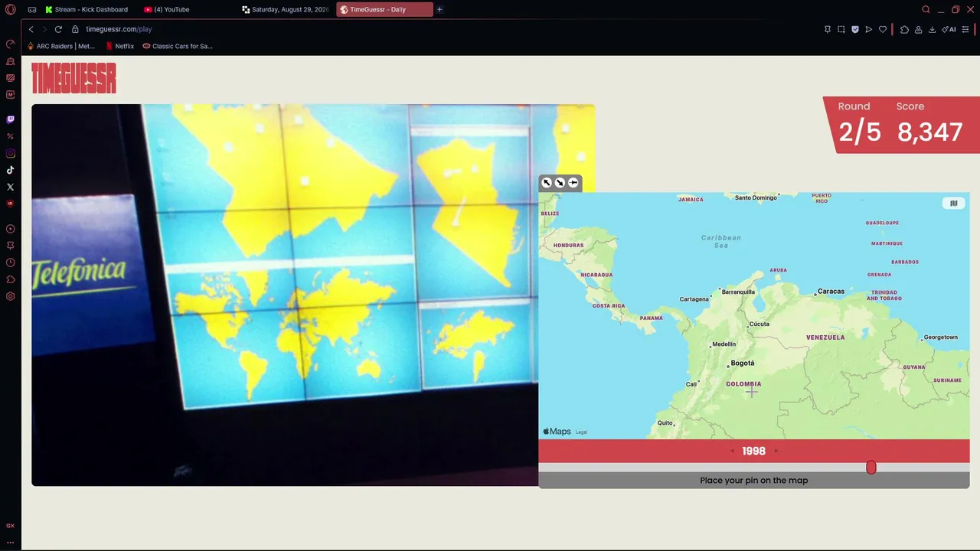
Task: Open the Easy Setup sliders menu
Action: 965,29
